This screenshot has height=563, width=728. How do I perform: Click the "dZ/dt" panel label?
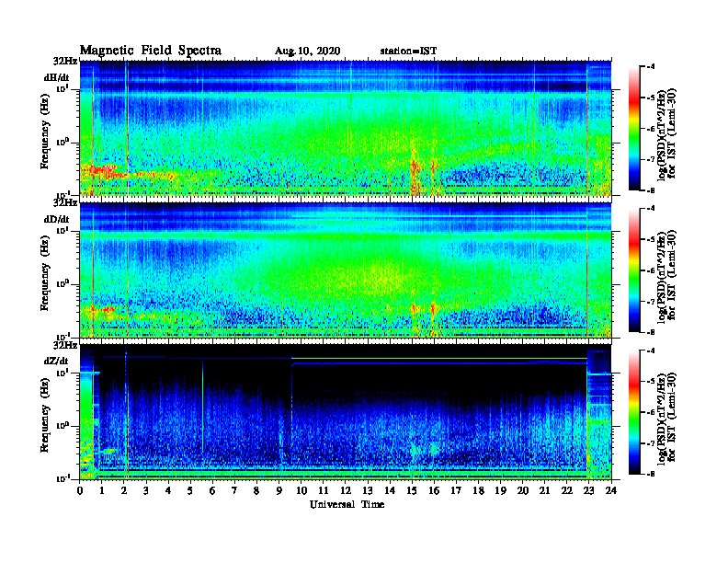(x=56, y=361)
